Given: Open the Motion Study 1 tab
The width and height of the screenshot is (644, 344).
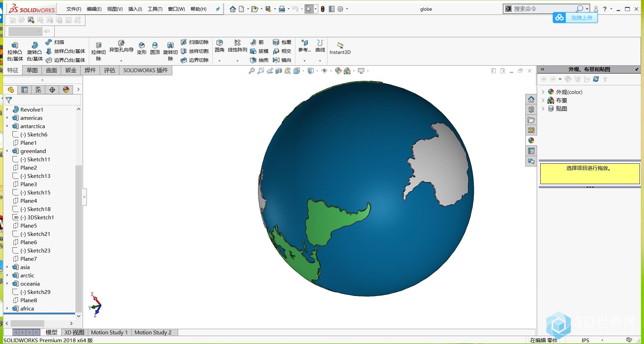Looking at the screenshot, I should pos(109,332).
